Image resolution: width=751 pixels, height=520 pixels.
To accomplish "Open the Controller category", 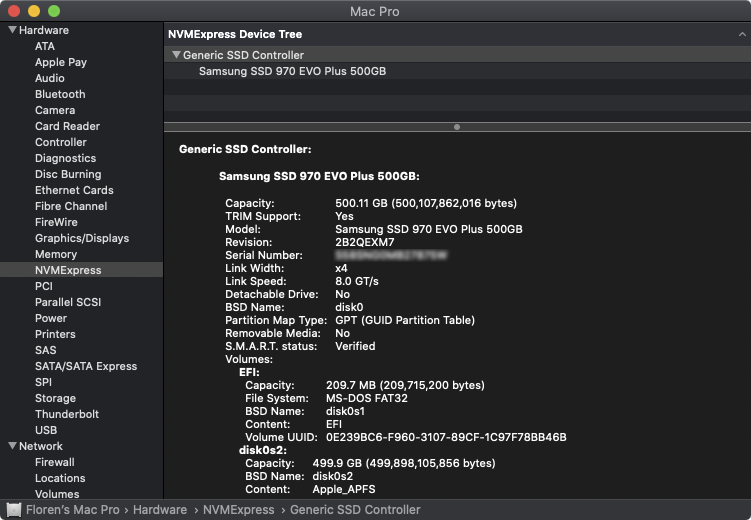I will (60, 142).
